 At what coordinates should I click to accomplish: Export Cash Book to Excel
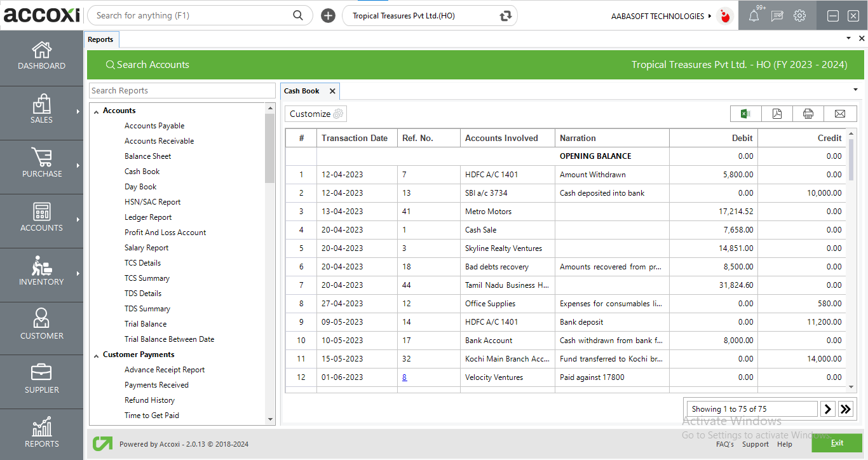(x=745, y=114)
